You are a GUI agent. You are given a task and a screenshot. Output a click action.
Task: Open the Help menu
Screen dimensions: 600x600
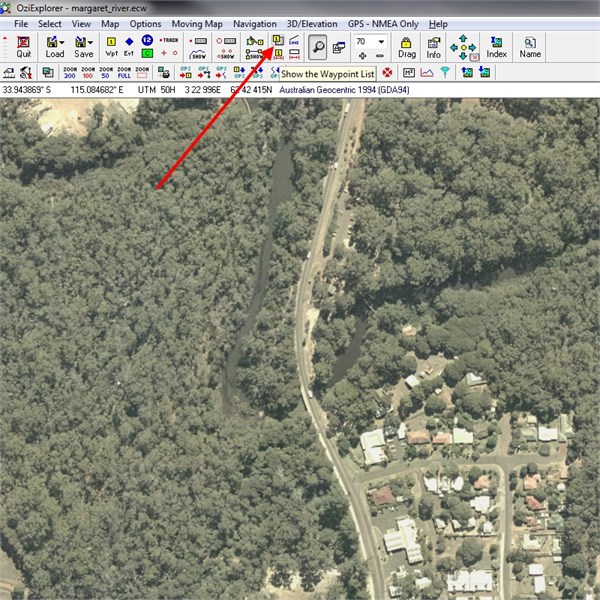tap(438, 24)
